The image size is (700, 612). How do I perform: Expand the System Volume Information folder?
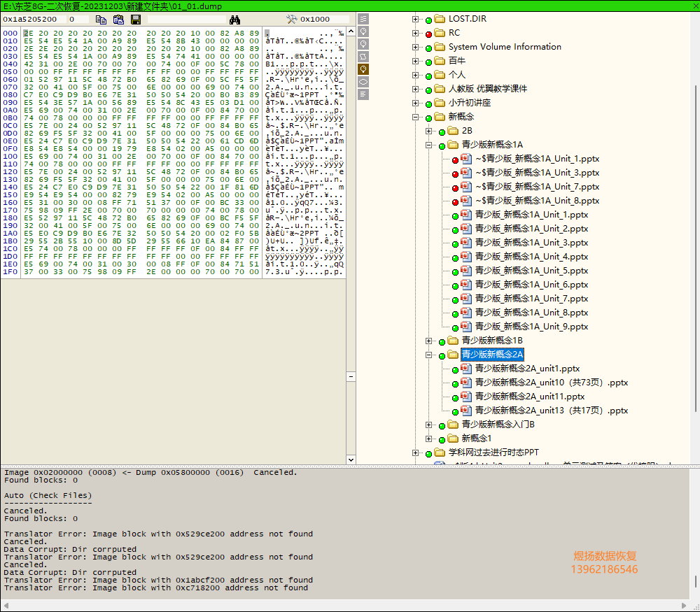(x=416, y=48)
